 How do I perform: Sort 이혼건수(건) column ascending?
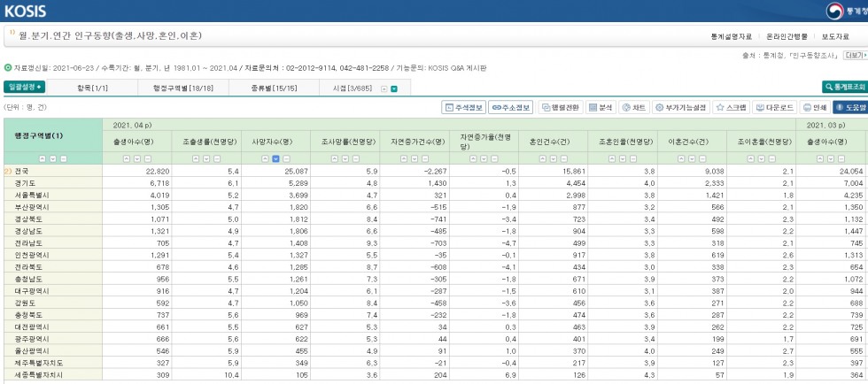681,158
